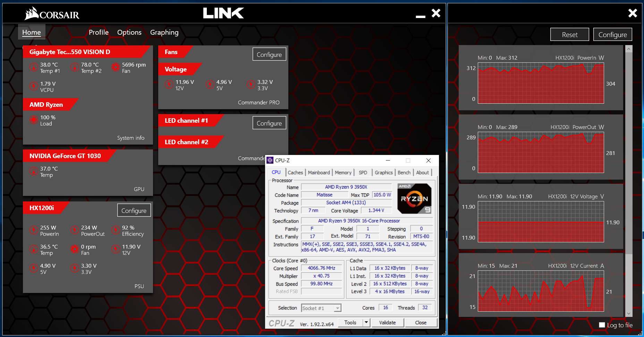The width and height of the screenshot is (644, 337).
Task: Switch to the Mainboard tab in CPU-Z
Action: click(x=319, y=172)
